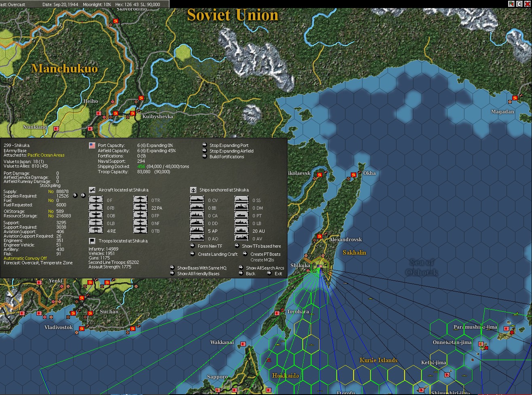Select the float plane (FP) icon
532x395 pixels.
click(x=140, y=215)
